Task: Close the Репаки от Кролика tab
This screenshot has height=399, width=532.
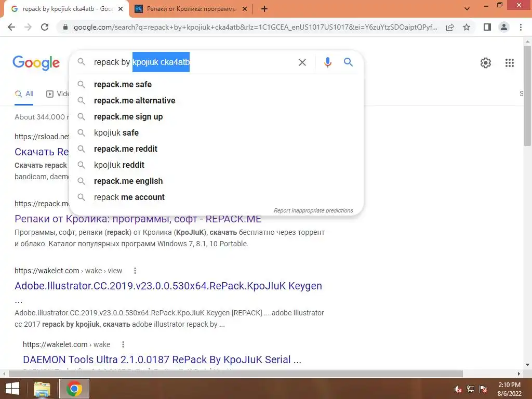Action: (245, 9)
